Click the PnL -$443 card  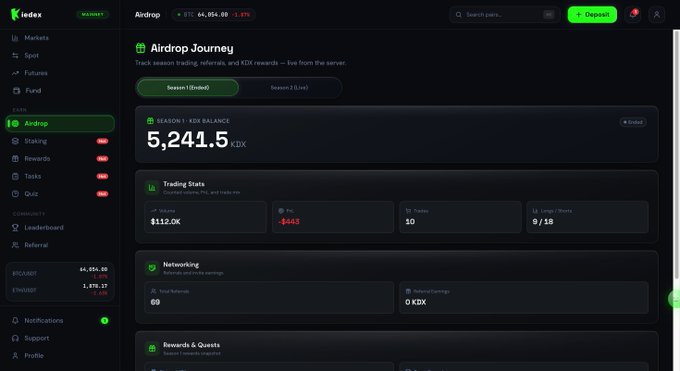pos(333,217)
